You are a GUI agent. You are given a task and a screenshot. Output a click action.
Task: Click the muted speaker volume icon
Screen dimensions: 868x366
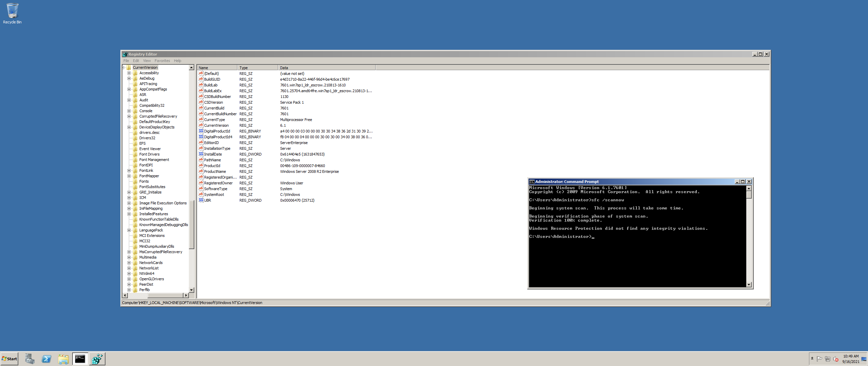836,359
